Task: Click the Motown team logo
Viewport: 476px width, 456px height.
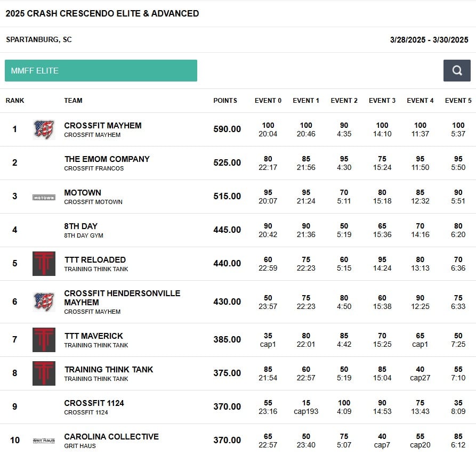Action: click(44, 198)
